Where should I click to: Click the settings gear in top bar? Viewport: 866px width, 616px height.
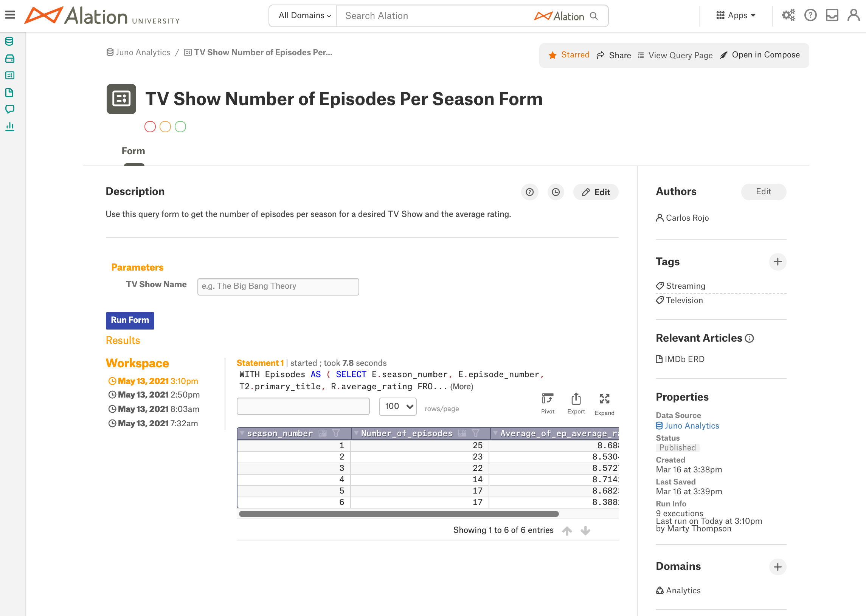point(788,15)
